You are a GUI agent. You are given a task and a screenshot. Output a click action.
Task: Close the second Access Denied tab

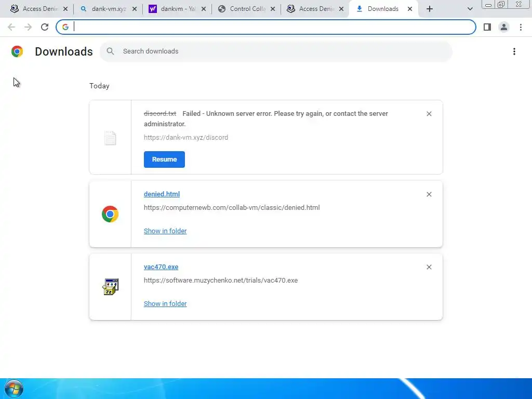[341, 9]
